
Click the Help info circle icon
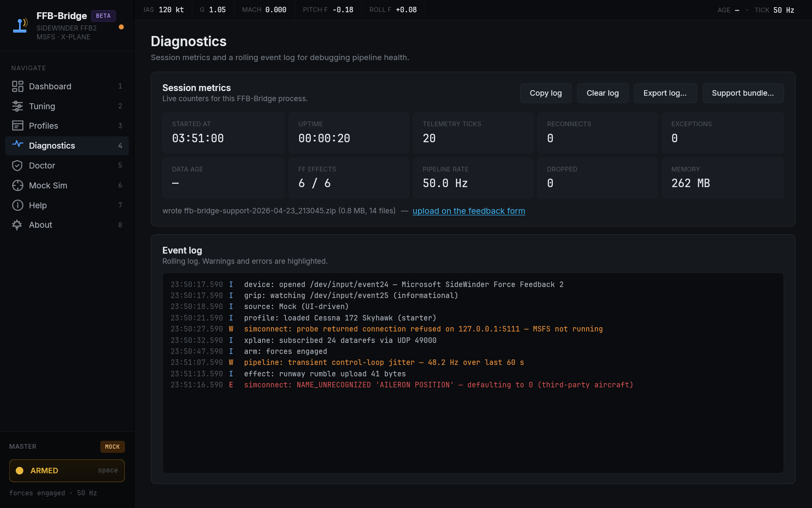click(17, 205)
